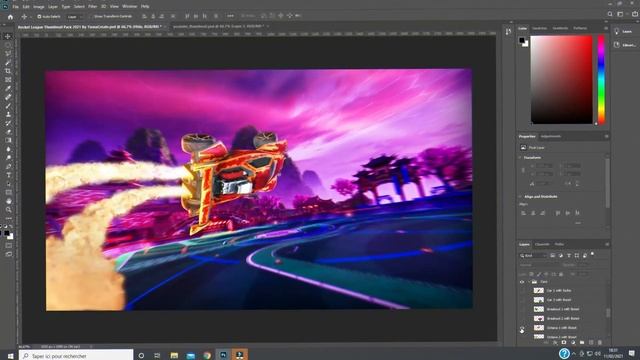Open the Layers panel menu

point(606,244)
